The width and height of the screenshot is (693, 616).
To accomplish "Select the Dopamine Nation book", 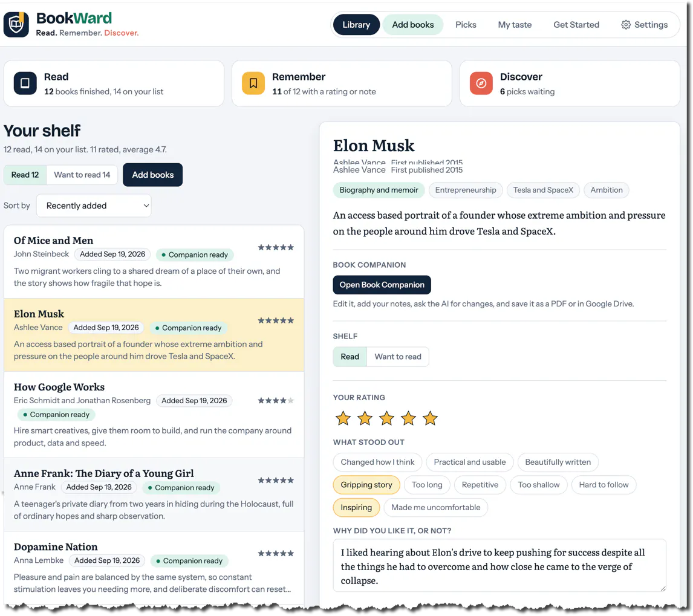I will click(x=154, y=568).
